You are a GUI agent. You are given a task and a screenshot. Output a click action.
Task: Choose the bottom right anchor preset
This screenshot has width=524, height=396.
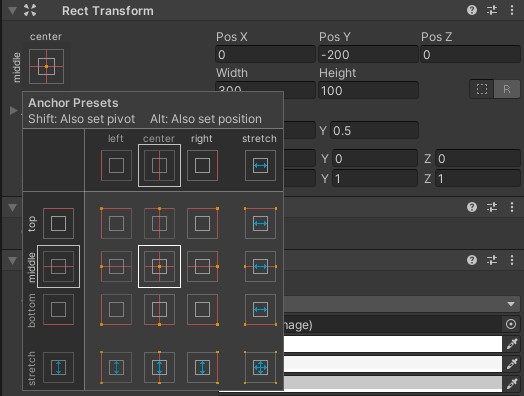(x=203, y=309)
